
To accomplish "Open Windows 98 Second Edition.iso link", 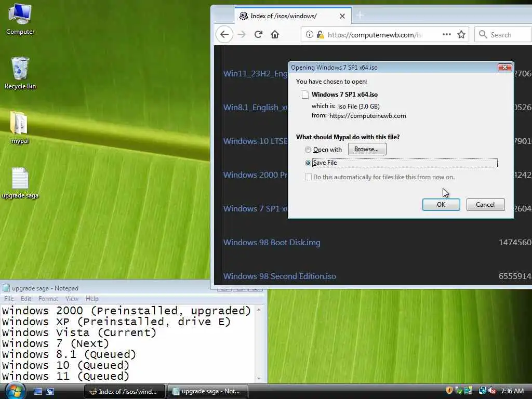I will pos(280,276).
